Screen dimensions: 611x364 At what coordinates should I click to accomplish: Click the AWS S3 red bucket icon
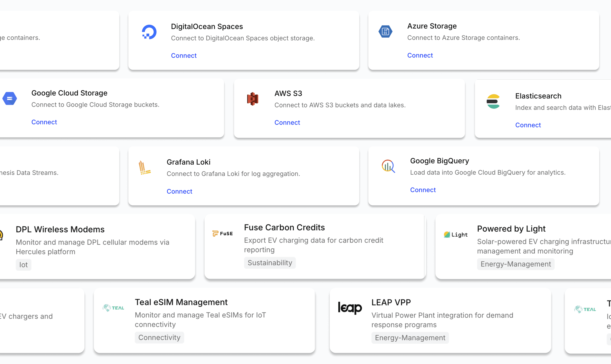click(x=253, y=99)
